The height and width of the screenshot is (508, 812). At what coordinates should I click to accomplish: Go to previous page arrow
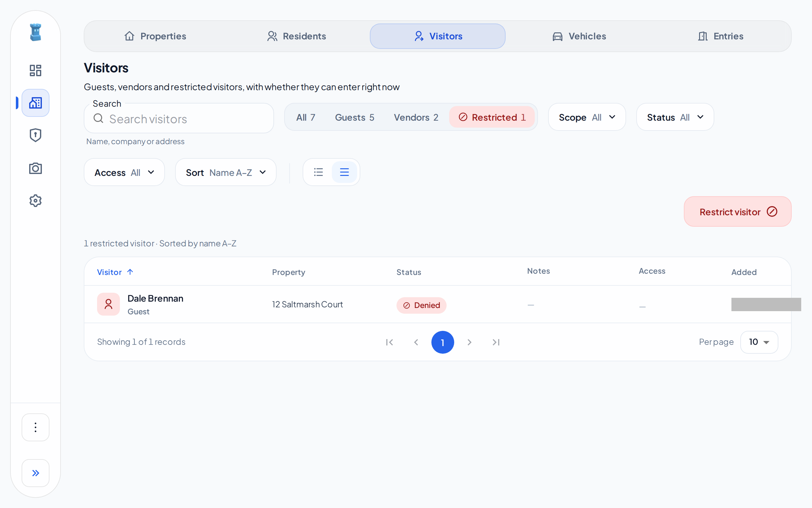(x=416, y=342)
